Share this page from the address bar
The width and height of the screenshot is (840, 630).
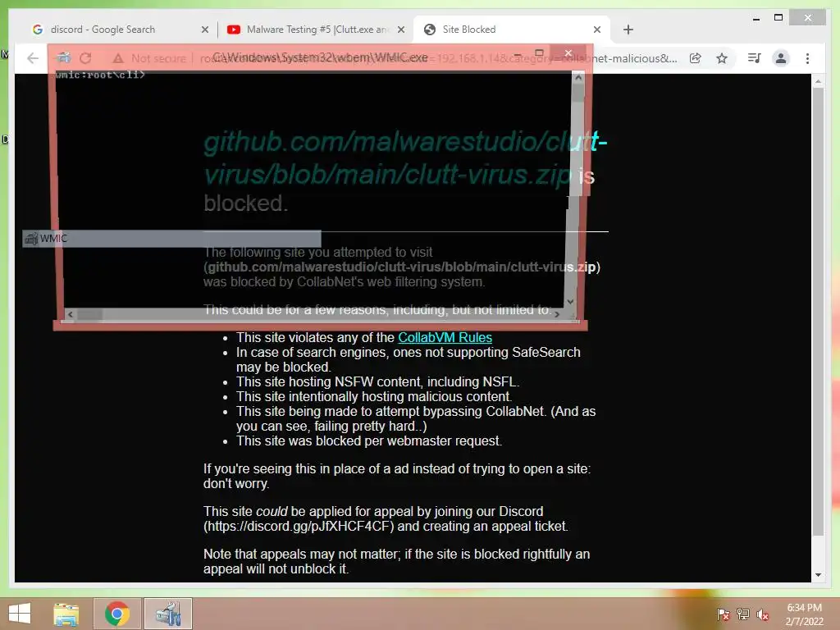click(696, 58)
